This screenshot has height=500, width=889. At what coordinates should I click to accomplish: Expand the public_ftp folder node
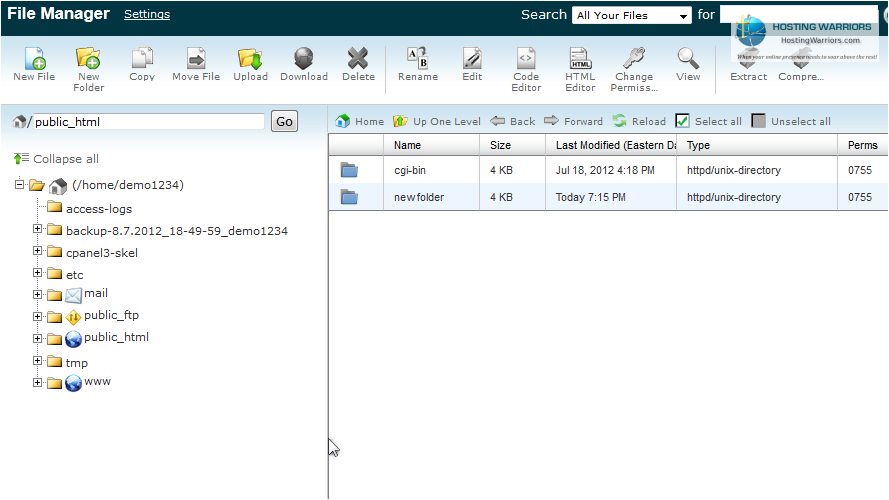click(37, 316)
